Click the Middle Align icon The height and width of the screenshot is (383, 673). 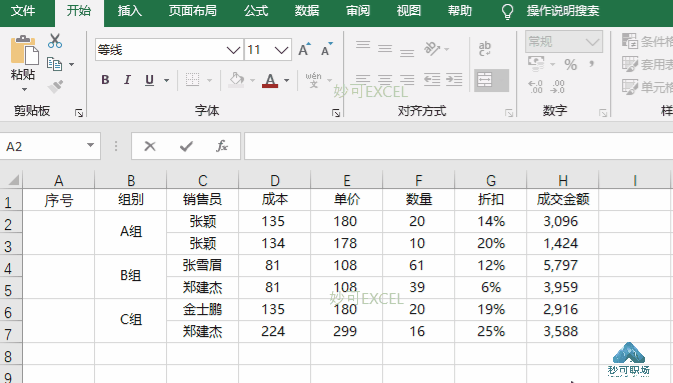(385, 49)
